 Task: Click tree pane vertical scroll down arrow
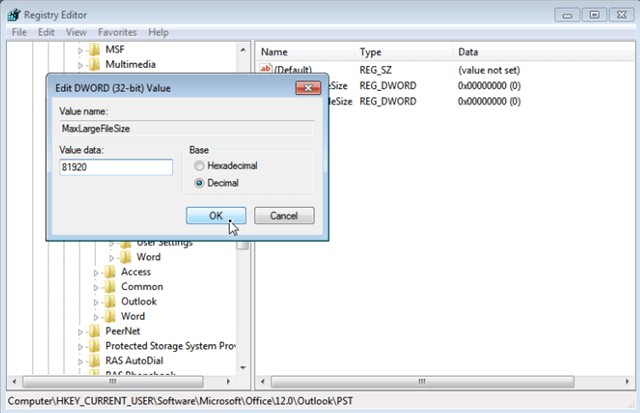[243, 368]
